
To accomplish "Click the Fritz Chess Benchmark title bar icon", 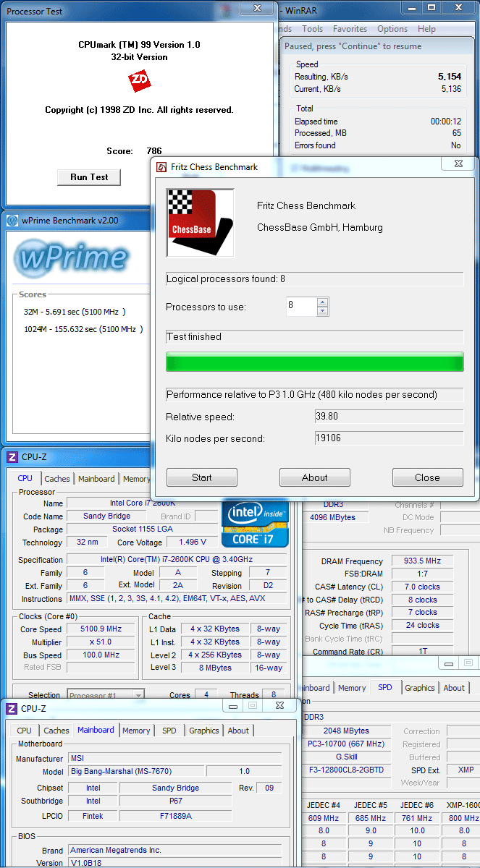I will click(x=161, y=167).
